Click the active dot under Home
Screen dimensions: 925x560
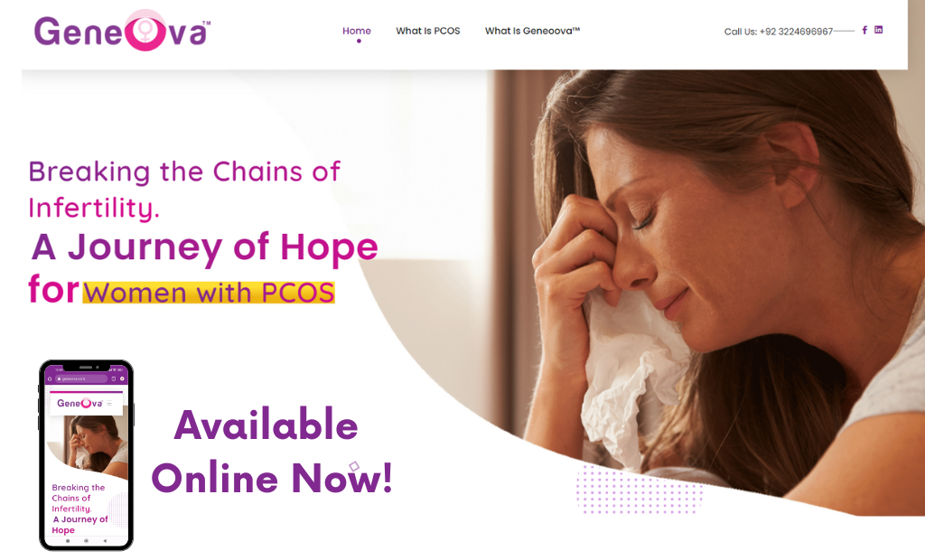pos(359,41)
